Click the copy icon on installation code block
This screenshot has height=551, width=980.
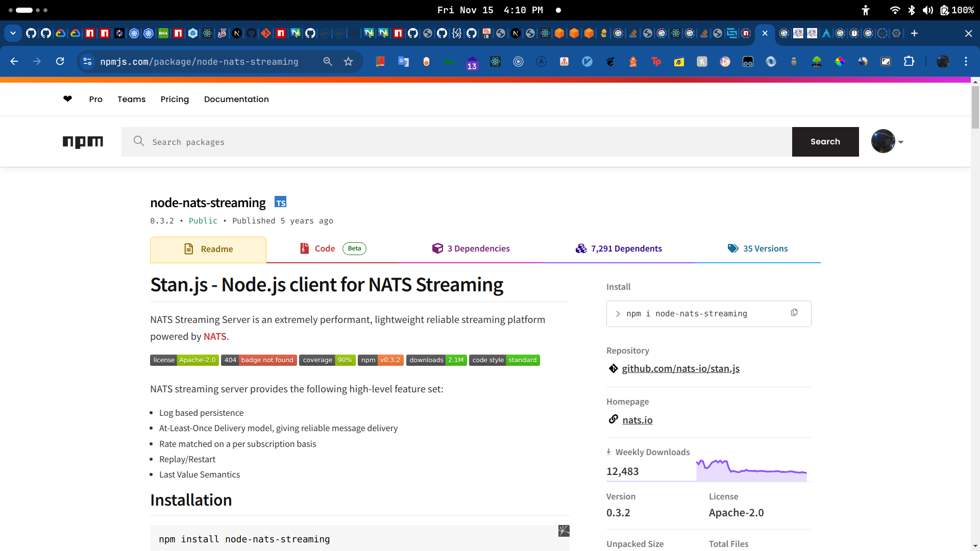[564, 531]
